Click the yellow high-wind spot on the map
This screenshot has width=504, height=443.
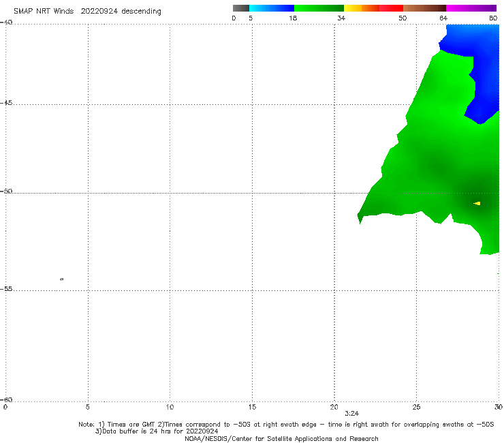click(x=477, y=203)
